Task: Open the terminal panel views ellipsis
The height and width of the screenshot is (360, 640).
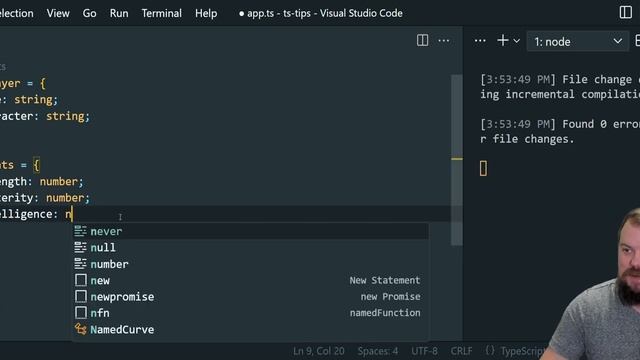Action: pos(480,40)
